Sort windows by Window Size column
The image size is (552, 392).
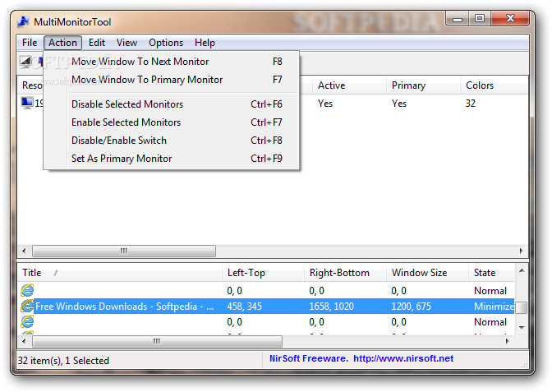click(x=427, y=273)
